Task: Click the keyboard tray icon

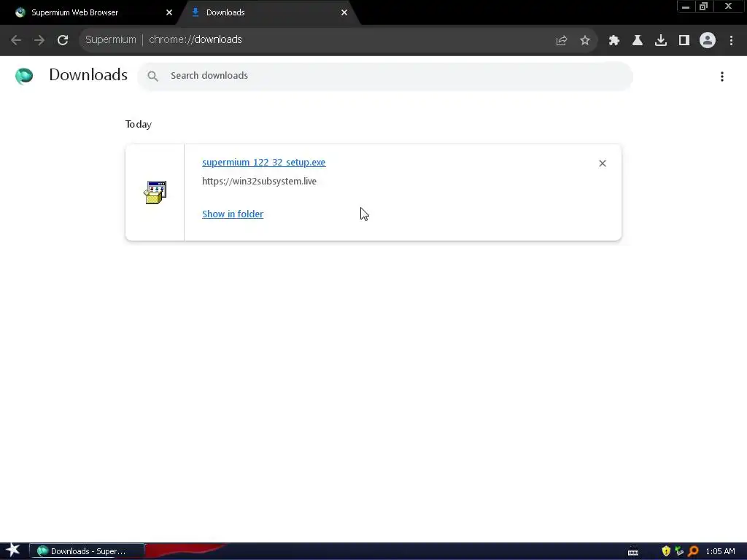Action: [633, 553]
